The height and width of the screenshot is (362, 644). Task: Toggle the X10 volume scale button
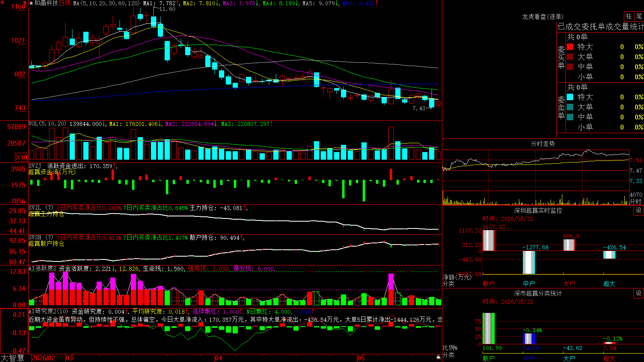(21, 157)
